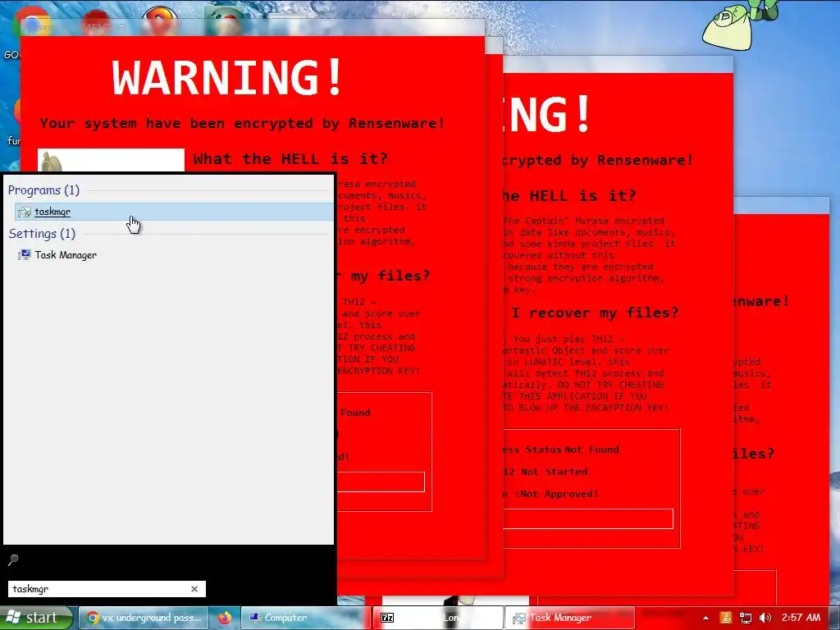840x630 pixels.
Task: Click the Windows start button
Action: tap(36, 618)
